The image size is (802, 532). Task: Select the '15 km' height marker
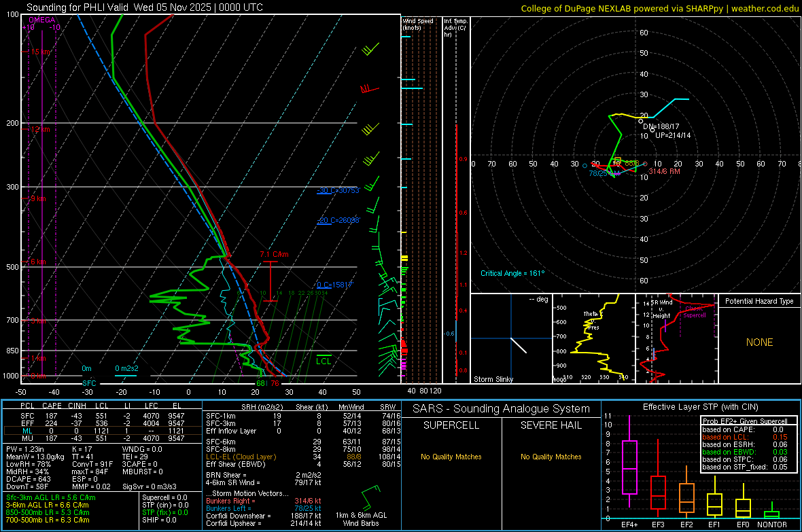tap(40, 52)
